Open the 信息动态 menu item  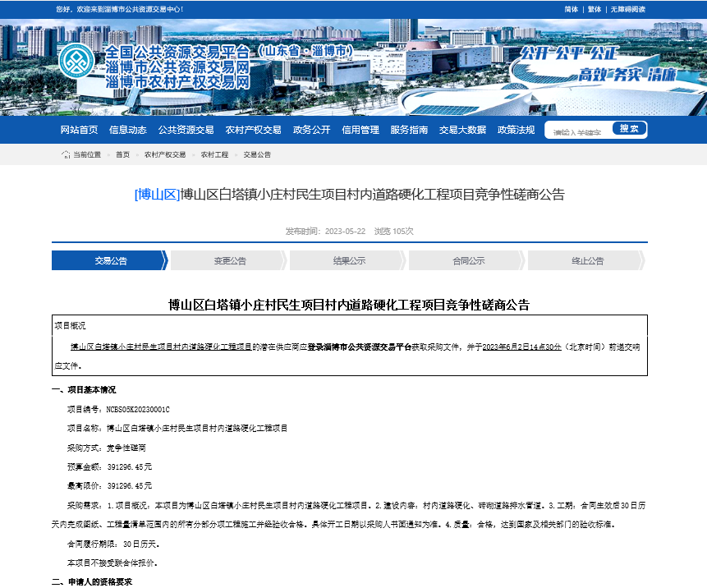point(128,130)
